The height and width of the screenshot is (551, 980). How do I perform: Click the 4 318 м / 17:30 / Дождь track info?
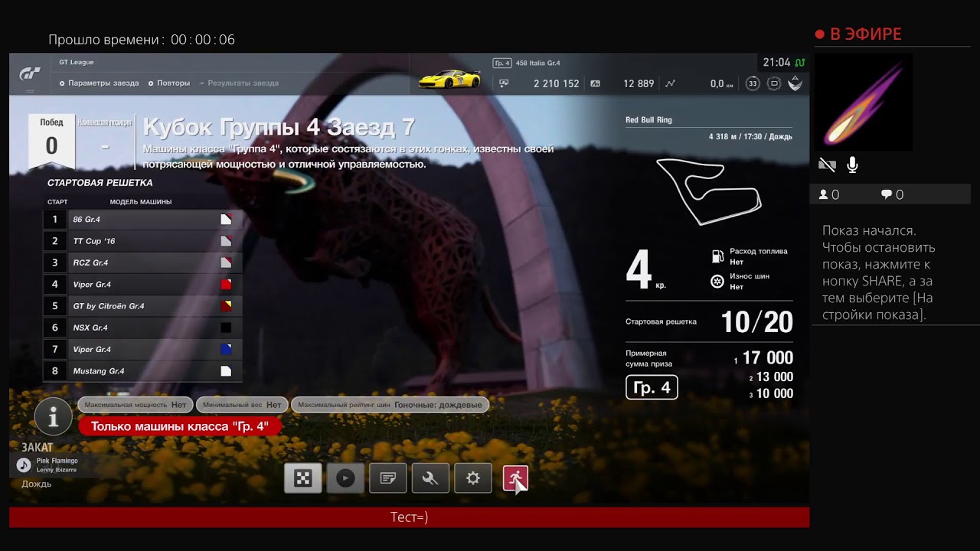(x=750, y=137)
